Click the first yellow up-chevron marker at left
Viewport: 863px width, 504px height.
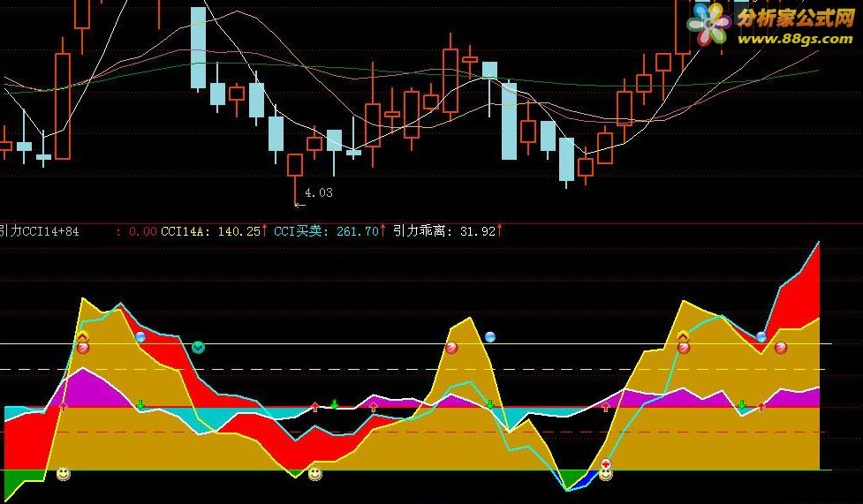pos(82,336)
